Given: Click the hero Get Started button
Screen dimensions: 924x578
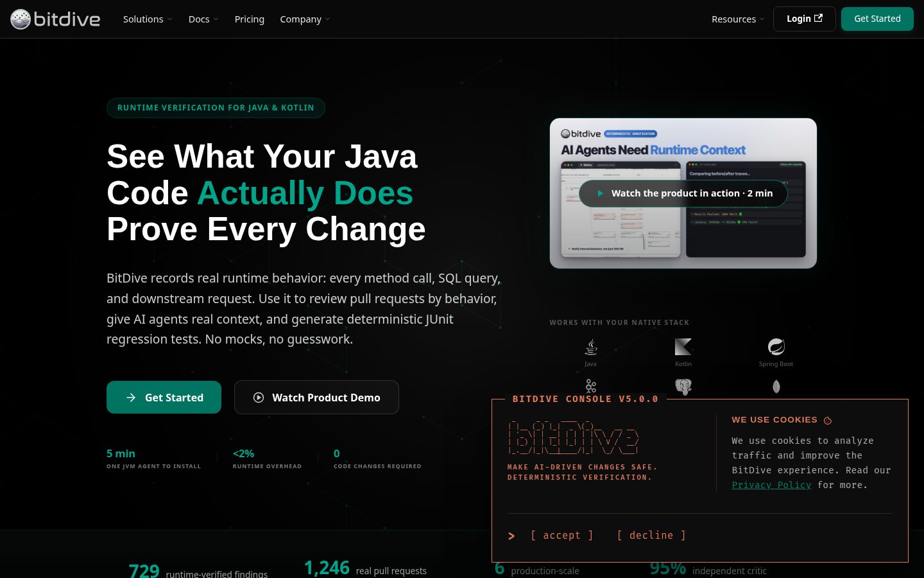Looking at the screenshot, I should 164,398.
